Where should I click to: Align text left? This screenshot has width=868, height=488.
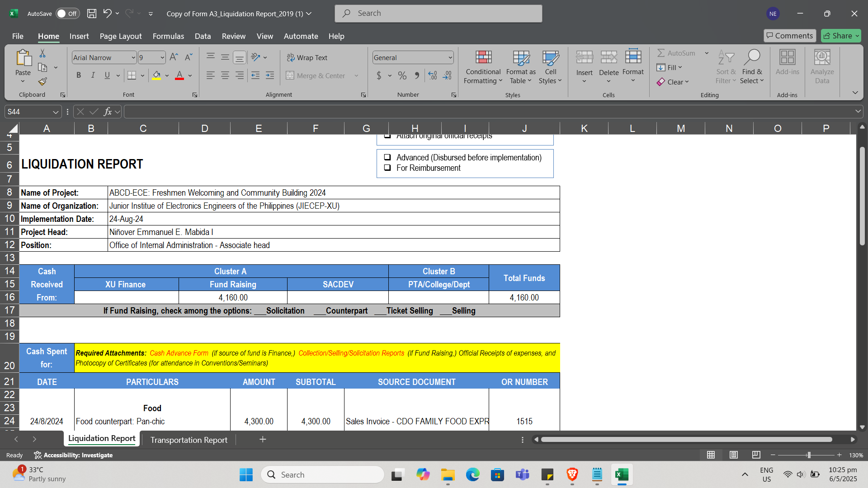pos(211,75)
